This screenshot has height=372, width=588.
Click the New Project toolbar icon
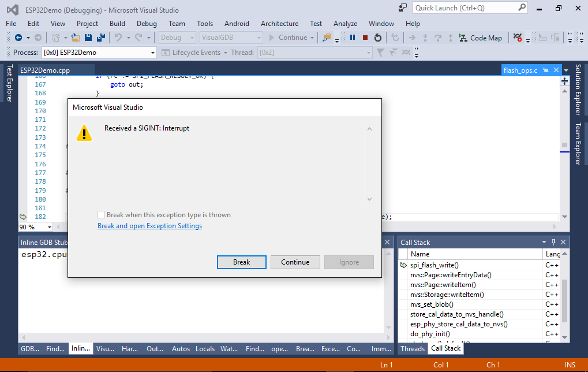pyautogui.click(x=55, y=38)
